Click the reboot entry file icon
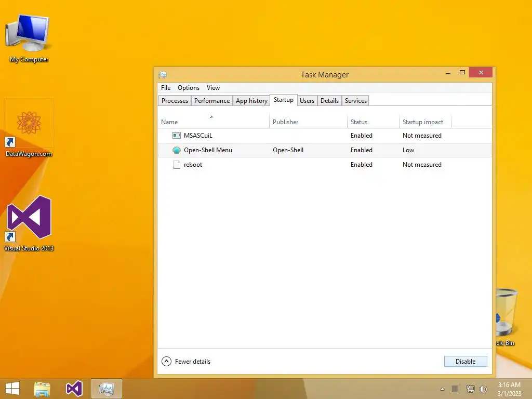 (x=177, y=165)
